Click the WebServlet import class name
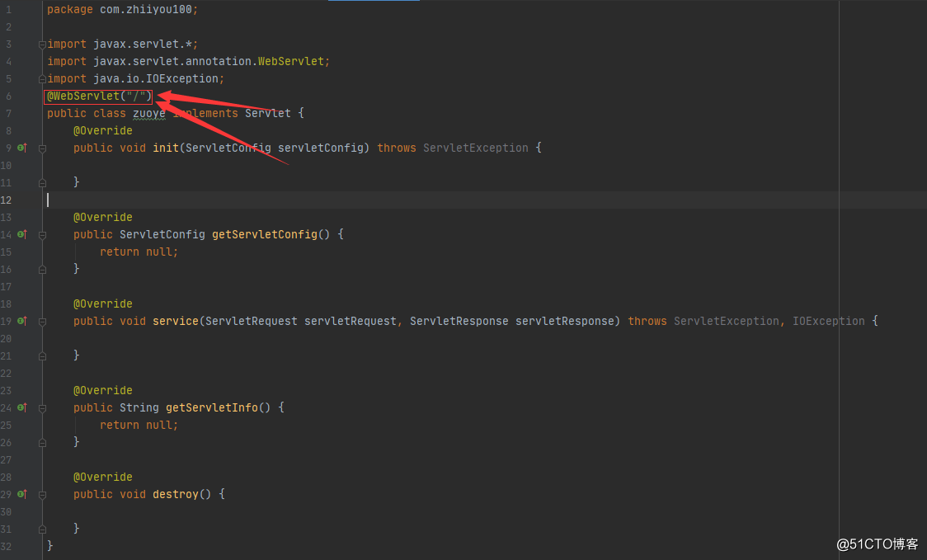The image size is (927, 560). coord(294,61)
